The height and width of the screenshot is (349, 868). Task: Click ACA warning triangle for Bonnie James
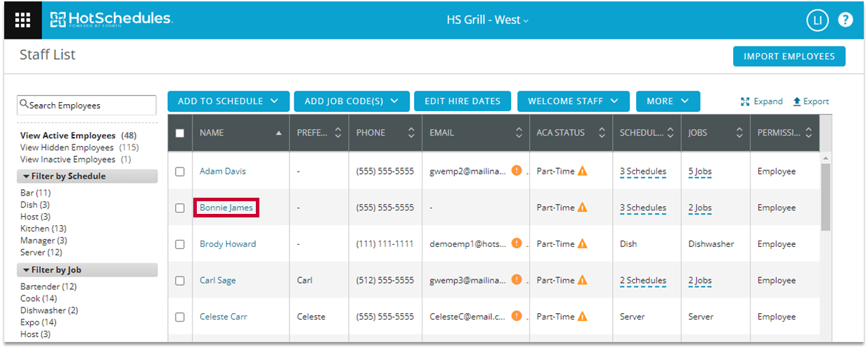tap(583, 208)
